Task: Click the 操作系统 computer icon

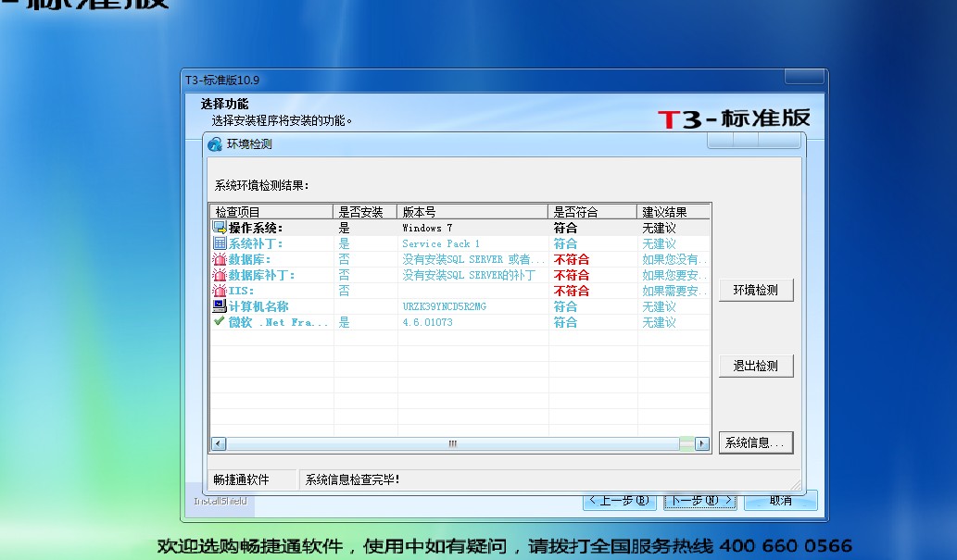Action: [220, 228]
